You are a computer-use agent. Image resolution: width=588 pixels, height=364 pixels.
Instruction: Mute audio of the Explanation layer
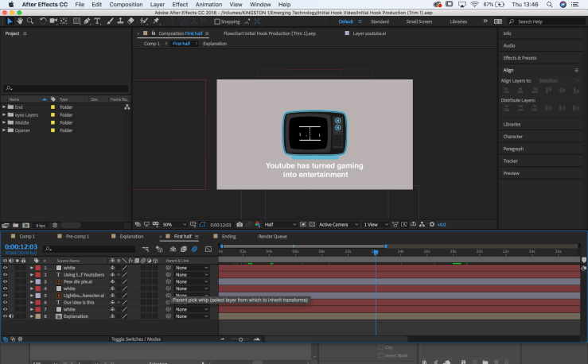(x=11, y=316)
